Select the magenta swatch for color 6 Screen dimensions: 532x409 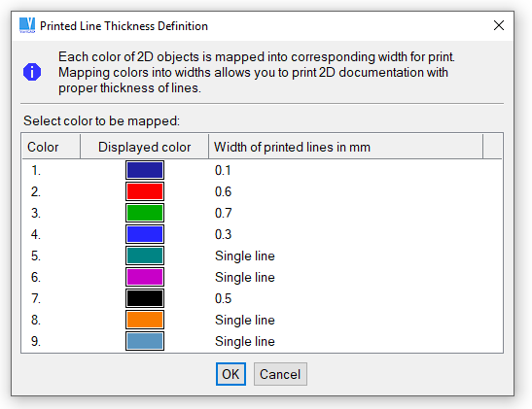click(x=145, y=277)
